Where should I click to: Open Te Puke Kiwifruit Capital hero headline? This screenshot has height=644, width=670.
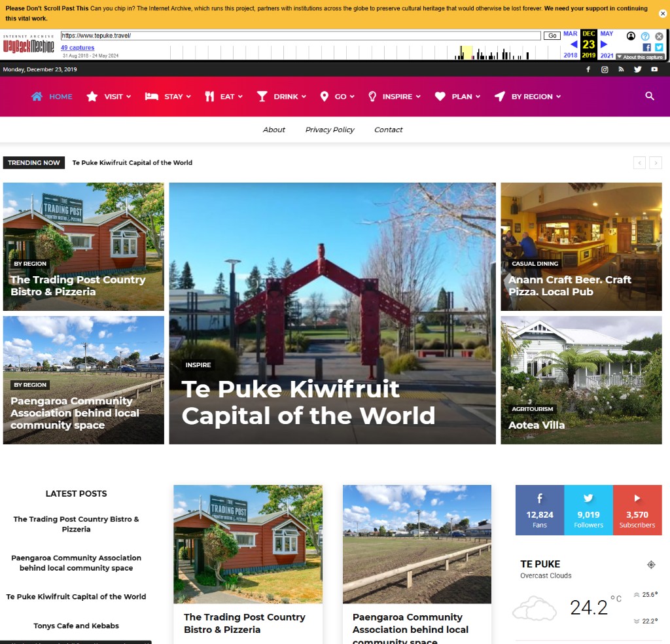309,402
